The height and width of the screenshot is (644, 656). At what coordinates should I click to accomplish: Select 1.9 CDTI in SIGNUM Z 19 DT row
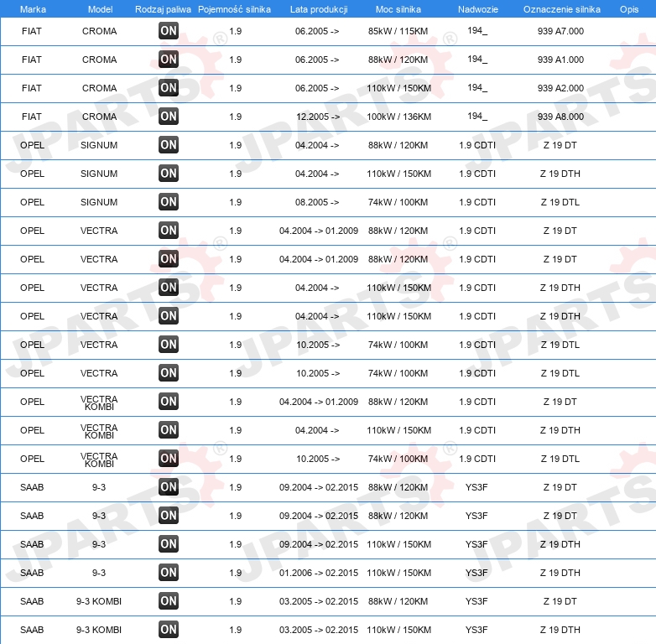(x=477, y=145)
